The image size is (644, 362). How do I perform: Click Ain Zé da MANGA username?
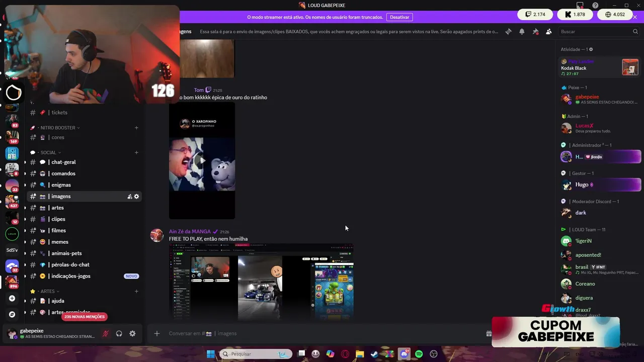coord(190,232)
